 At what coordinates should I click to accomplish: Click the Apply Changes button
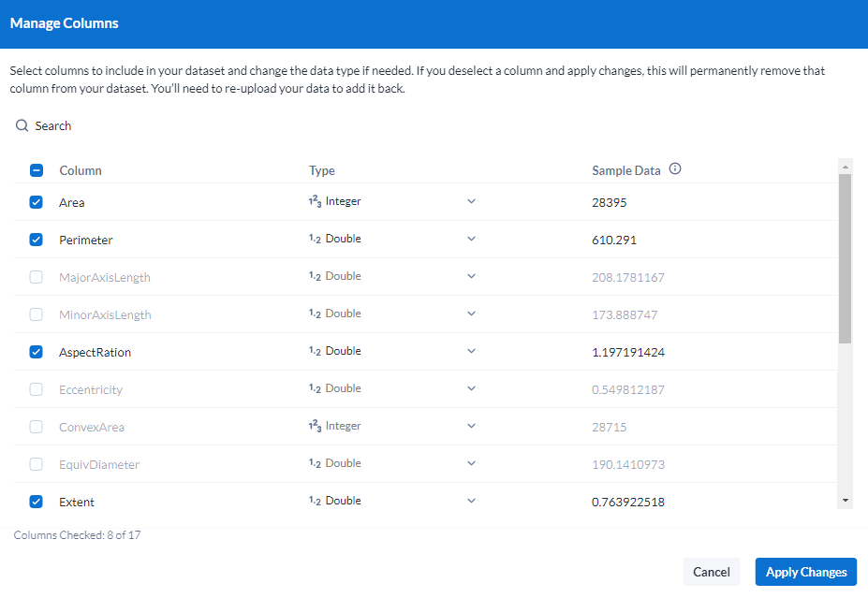[x=805, y=572]
